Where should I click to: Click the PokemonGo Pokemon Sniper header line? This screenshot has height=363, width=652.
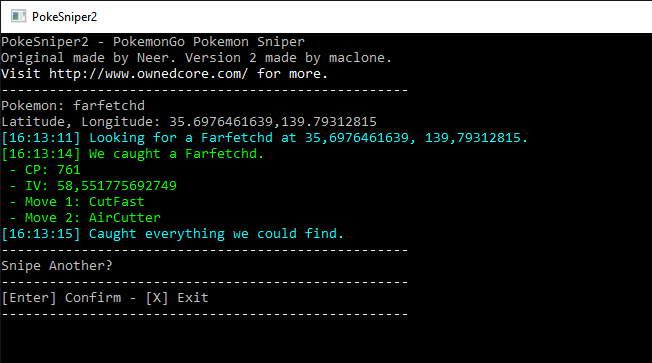(x=153, y=42)
